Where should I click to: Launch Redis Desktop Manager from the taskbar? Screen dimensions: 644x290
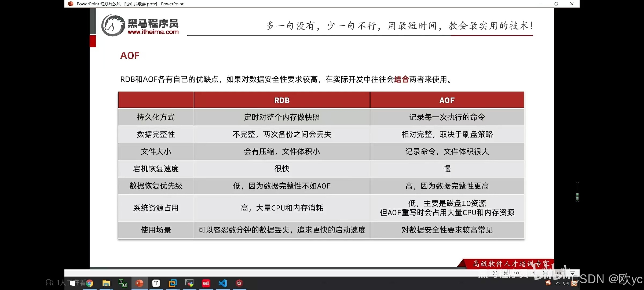click(x=240, y=283)
